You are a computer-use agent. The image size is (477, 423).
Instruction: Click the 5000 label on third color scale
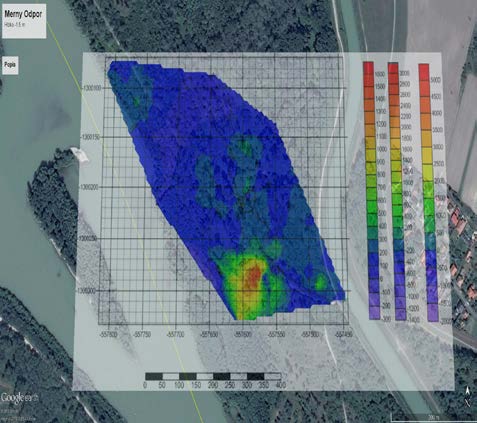pyautogui.click(x=436, y=80)
